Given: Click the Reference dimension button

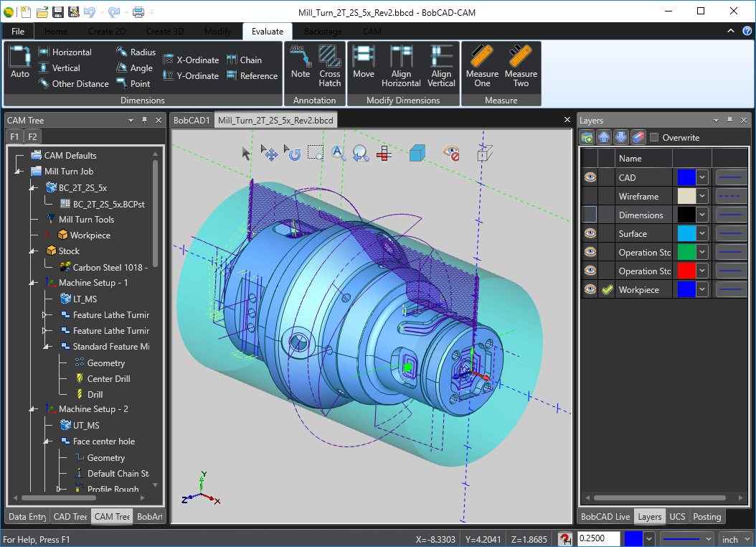Looking at the screenshot, I should (x=252, y=76).
